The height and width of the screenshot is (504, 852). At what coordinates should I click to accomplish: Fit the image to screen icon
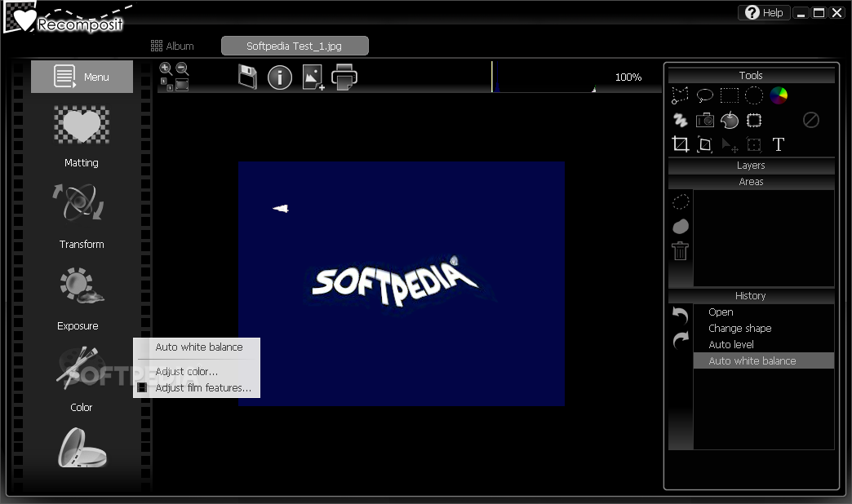point(182,85)
